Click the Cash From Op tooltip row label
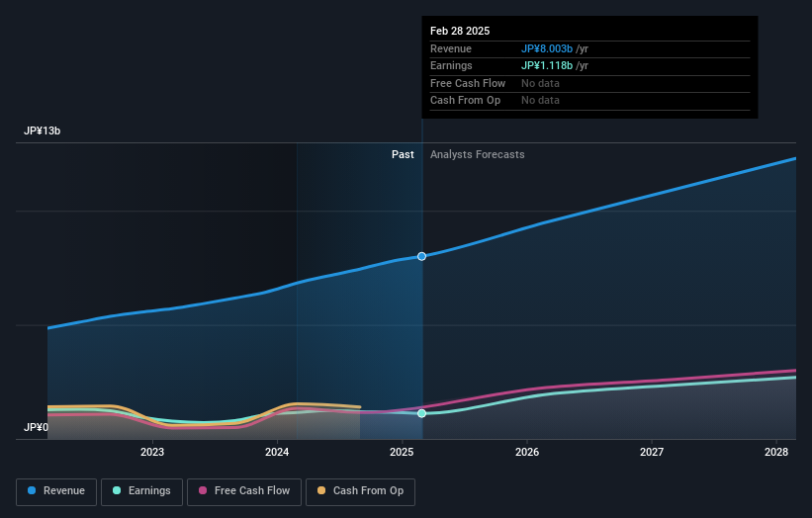 pyautogui.click(x=465, y=101)
